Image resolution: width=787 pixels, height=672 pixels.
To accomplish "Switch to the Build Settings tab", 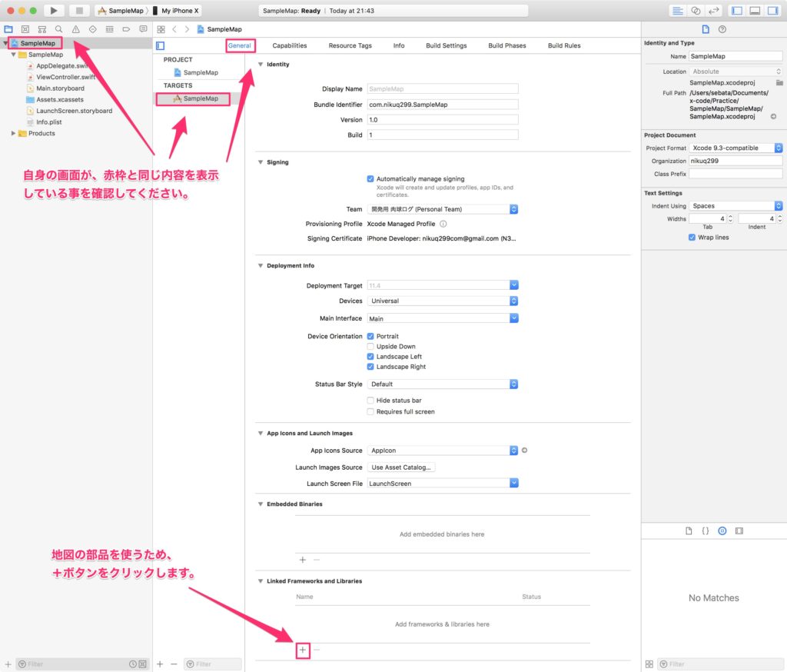I will 447,45.
